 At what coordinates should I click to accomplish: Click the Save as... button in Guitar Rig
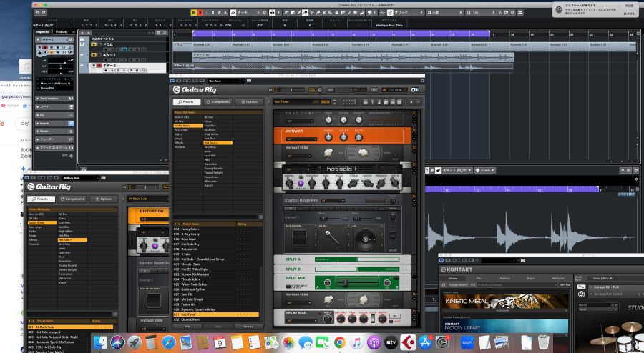coord(248,325)
